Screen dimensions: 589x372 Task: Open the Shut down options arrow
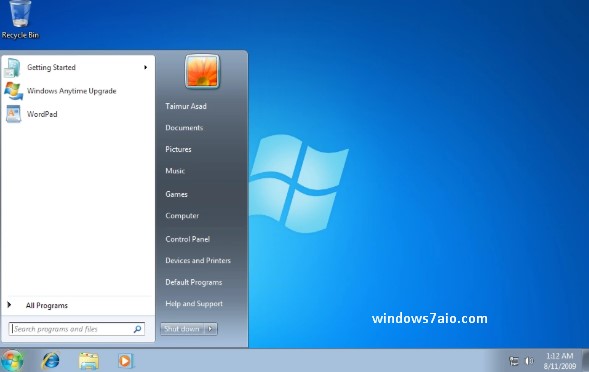pos(210,329)
